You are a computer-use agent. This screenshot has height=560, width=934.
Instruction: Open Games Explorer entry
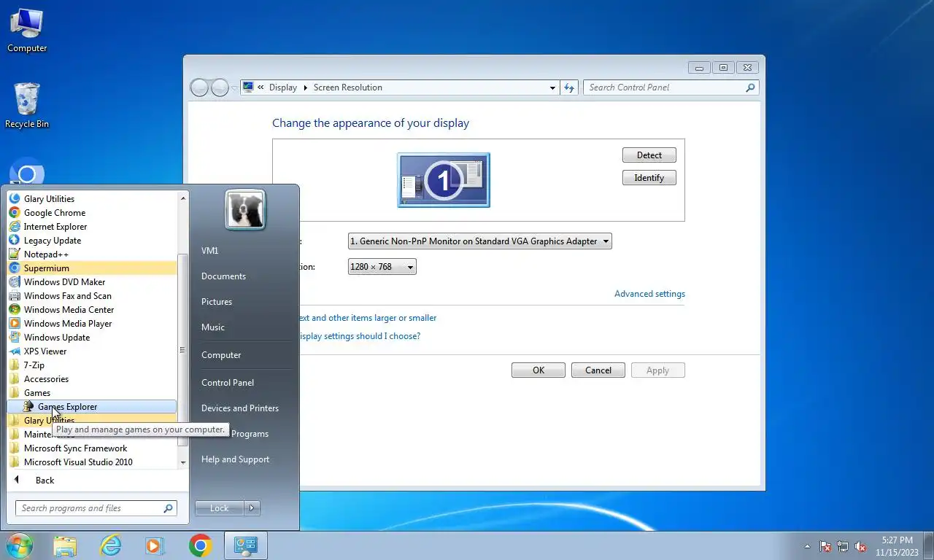[92, 406]
